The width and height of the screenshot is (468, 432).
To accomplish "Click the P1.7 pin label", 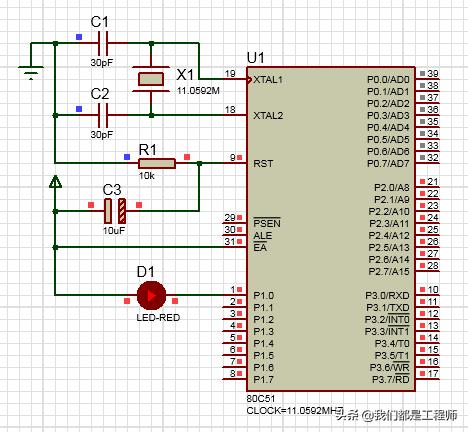I will 263,380.
